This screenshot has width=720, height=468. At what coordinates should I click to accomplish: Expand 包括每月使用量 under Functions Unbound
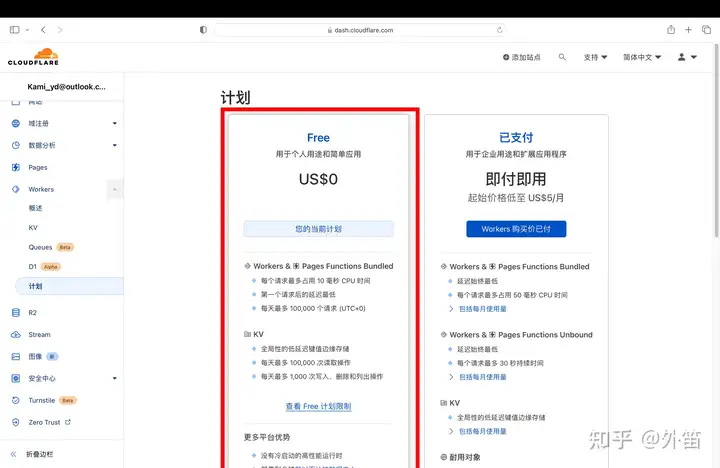pos(483,377)
